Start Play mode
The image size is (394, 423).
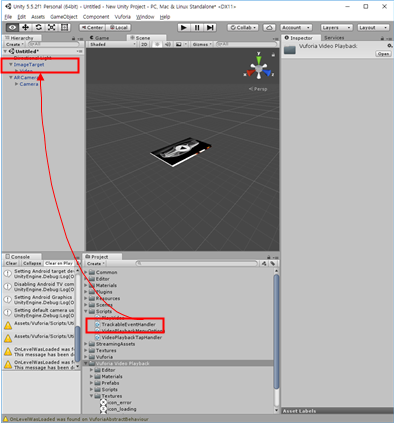coord(183,27)
